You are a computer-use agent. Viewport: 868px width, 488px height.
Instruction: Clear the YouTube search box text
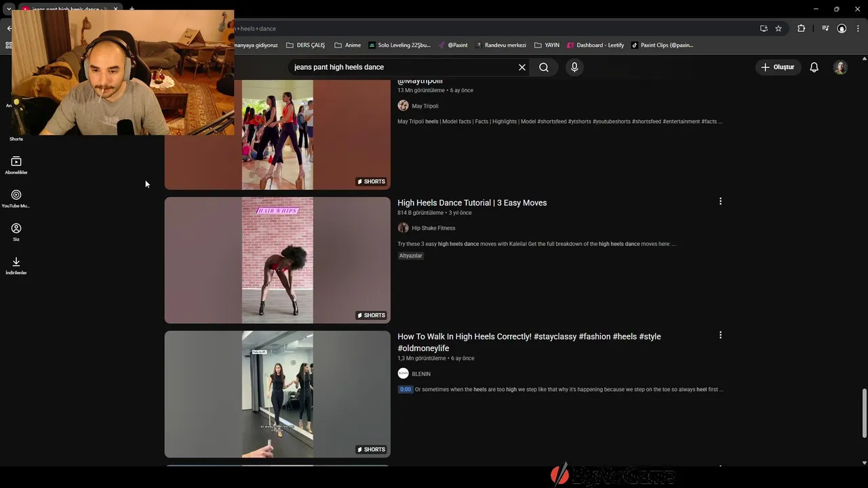(522, 67)
